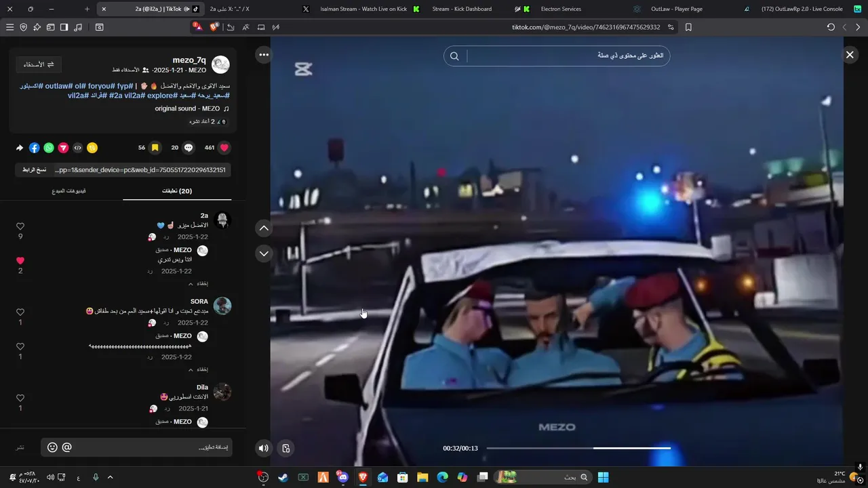The height and width of the screenshot is (488, 868).
Task: Open comments via the speech bubble icon
Action: coord(189,148)
